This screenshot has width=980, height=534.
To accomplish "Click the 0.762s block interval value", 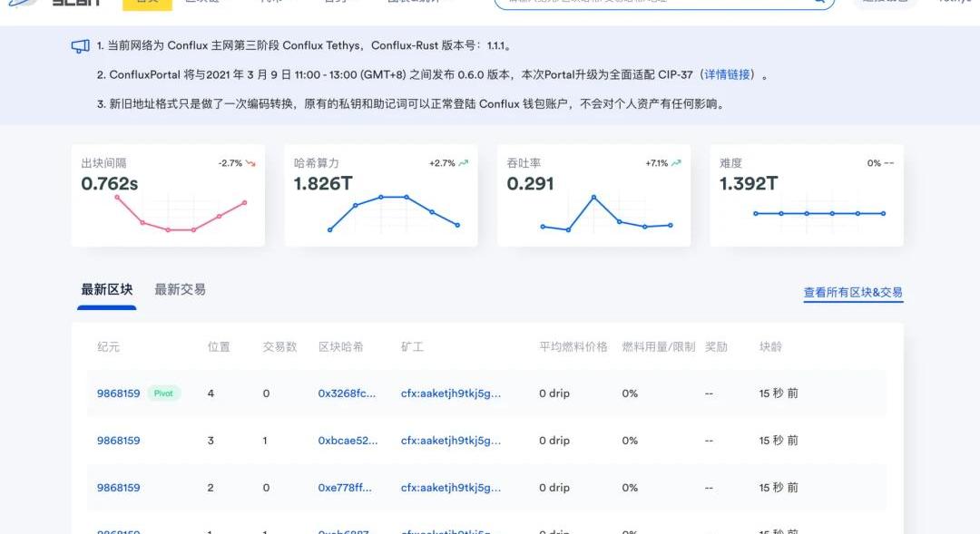I will pyautogui.click(x=110, y=184).
